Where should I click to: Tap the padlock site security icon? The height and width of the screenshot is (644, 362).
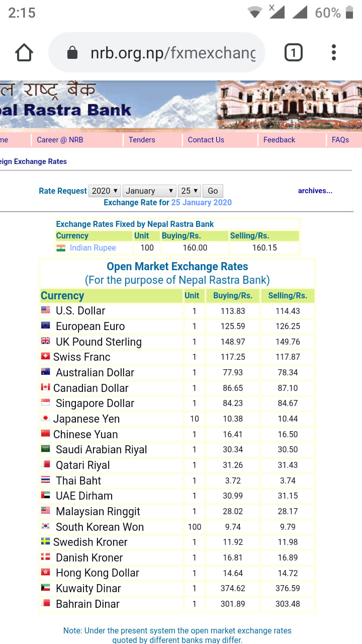click(72, 53)
